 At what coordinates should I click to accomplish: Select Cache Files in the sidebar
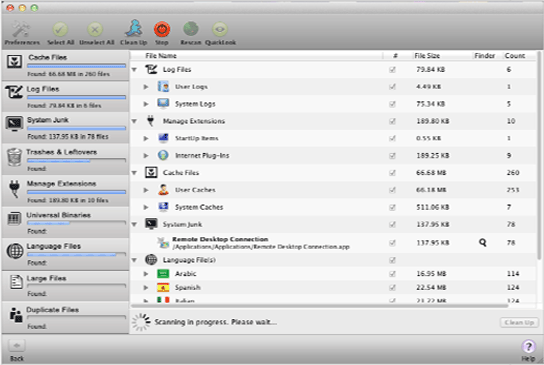click(x=66, y=65)
